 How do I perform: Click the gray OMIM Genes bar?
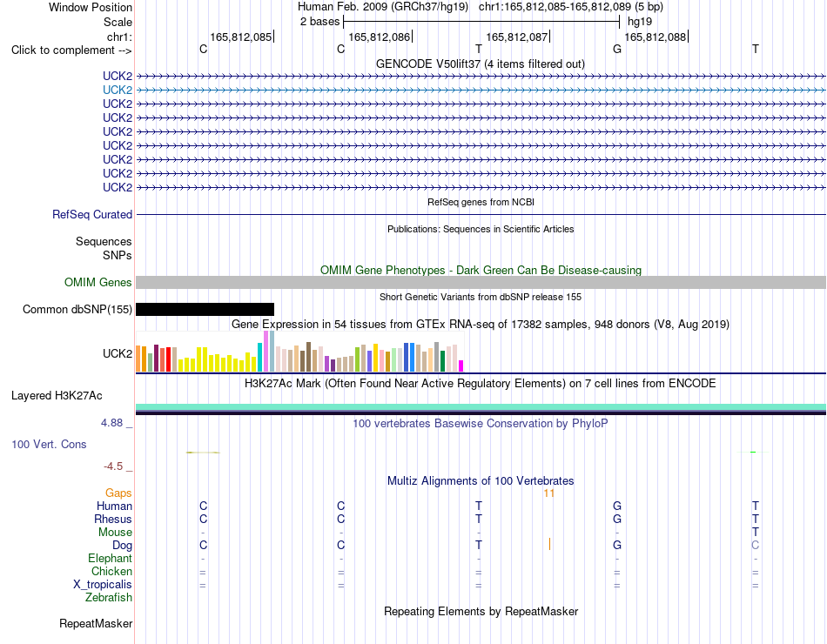point(481,282)
